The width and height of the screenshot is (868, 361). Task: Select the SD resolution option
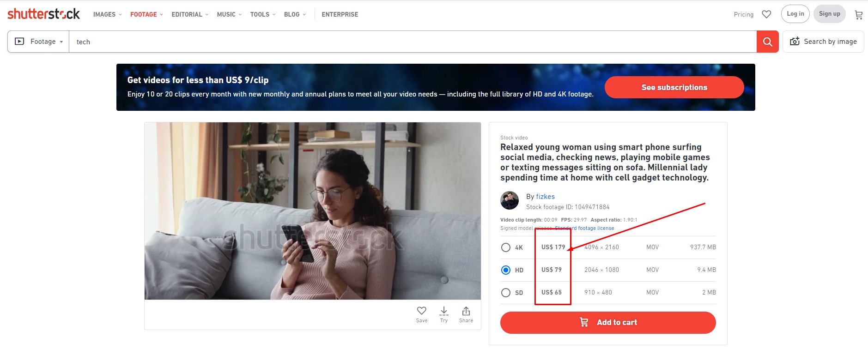pyautogui.click(x=506, y=293)
